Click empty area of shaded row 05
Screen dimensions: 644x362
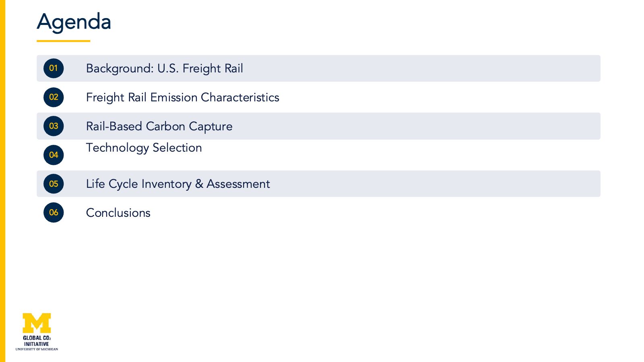click(435, 184)
